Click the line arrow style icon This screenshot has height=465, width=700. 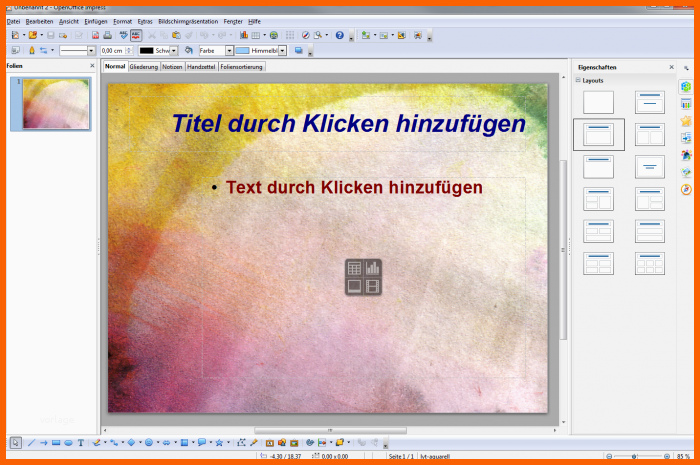[43, 50]
